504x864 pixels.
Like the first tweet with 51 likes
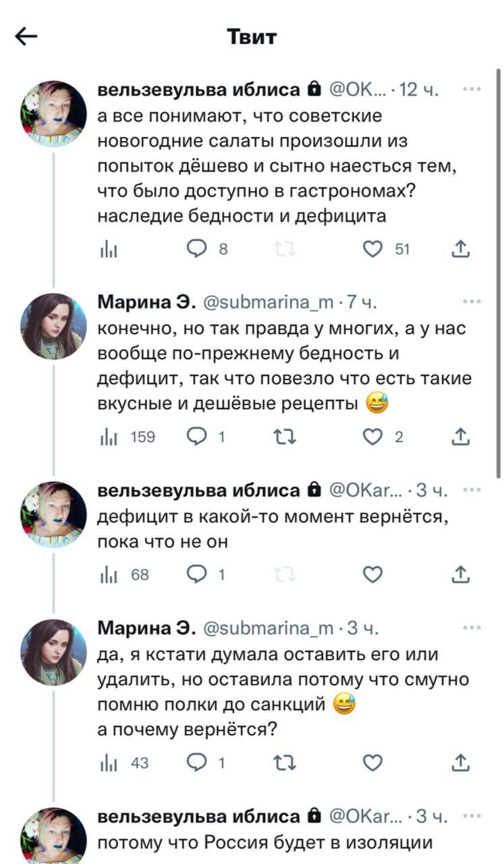tap(372, 250)
